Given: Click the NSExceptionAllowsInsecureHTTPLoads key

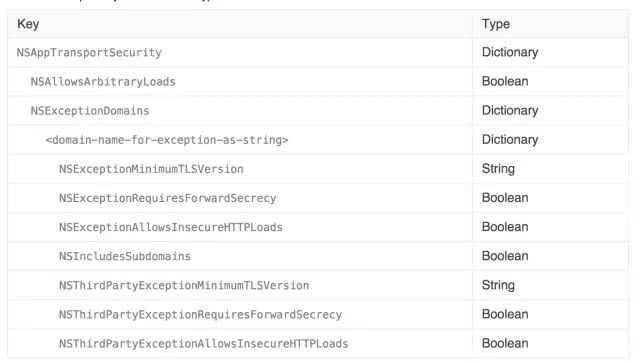Looking at the screenshot, I should pos(171,227).
